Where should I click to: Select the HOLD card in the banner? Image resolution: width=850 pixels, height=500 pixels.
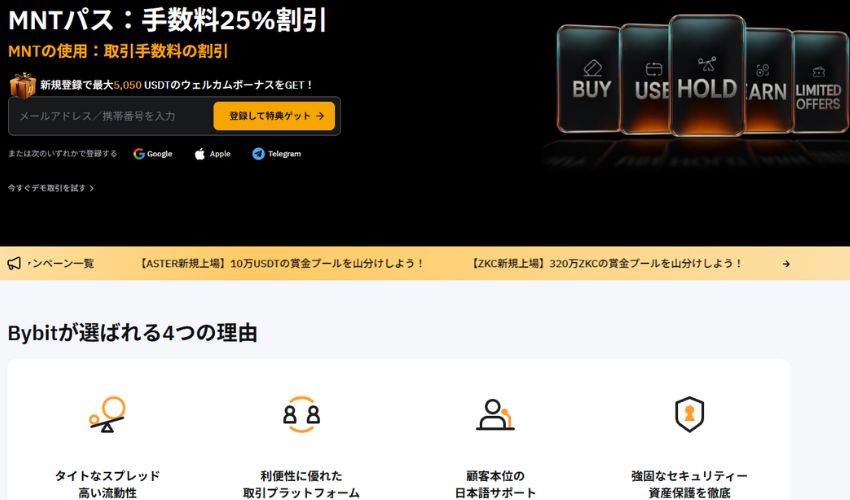pyautogui.click(x=707, y=76)
